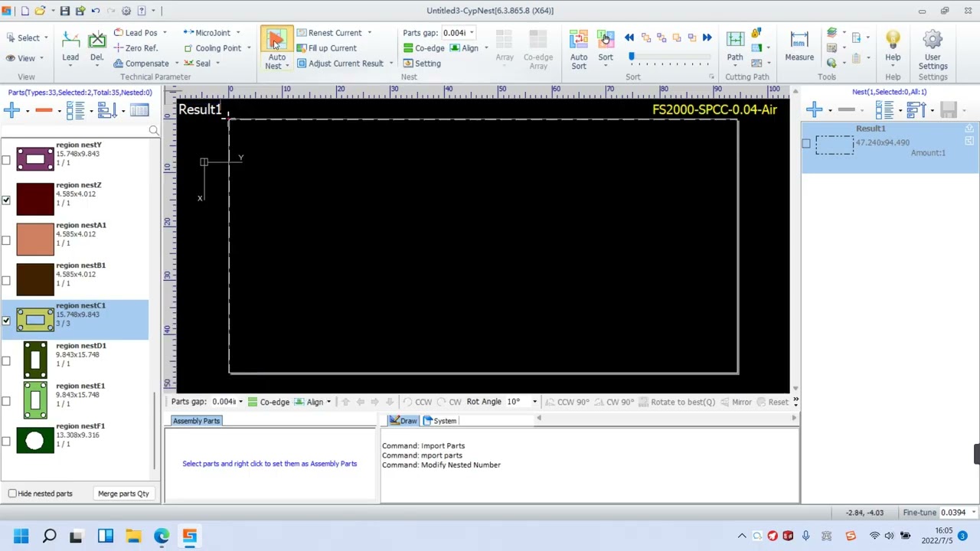980x551 pixels.
Task: Expand Cooling Point dropdown arrow
Action: 248,48
